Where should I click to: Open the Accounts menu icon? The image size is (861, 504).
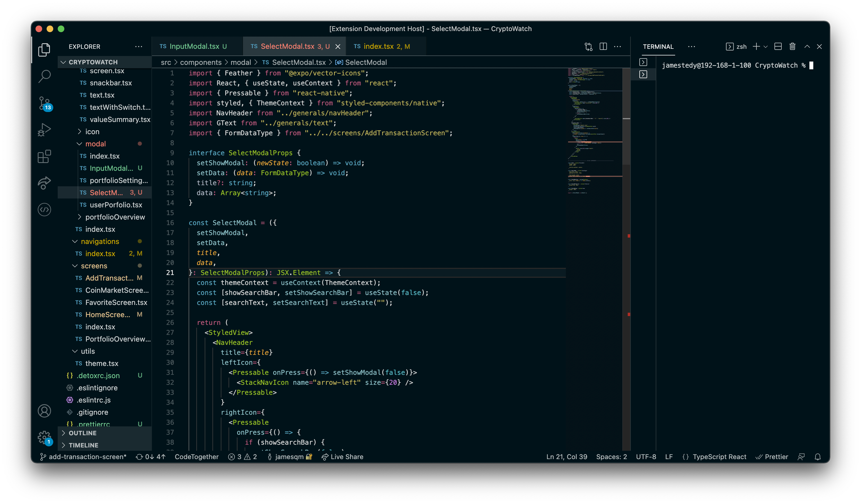44,411
